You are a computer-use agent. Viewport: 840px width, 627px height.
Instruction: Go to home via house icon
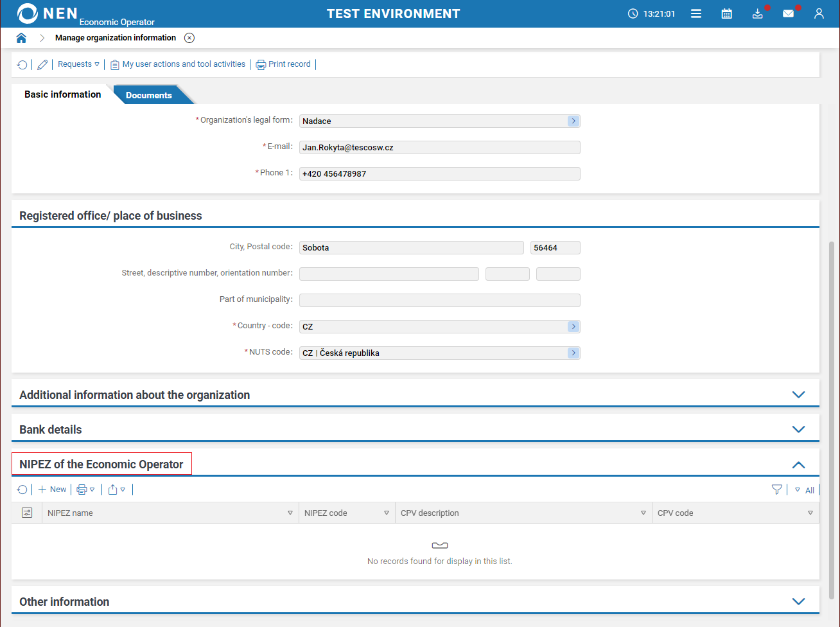(21, 38)
